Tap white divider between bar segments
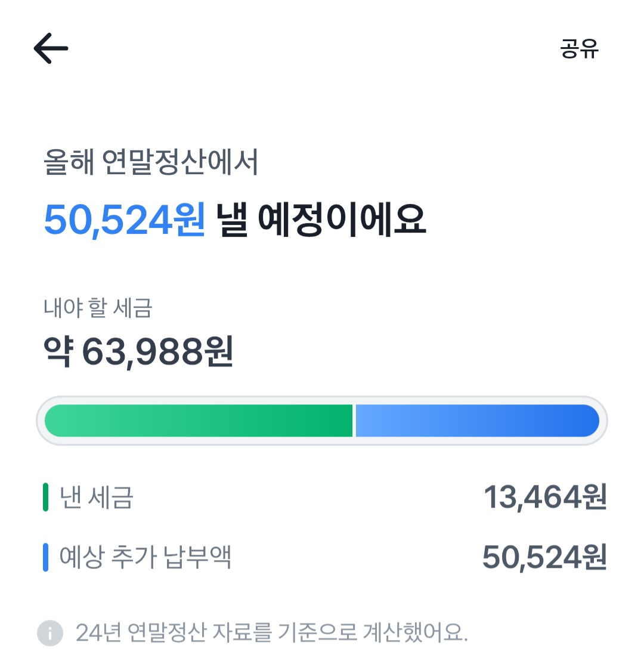The width and height of the screenshot is (644, 652). pos(354,421)
